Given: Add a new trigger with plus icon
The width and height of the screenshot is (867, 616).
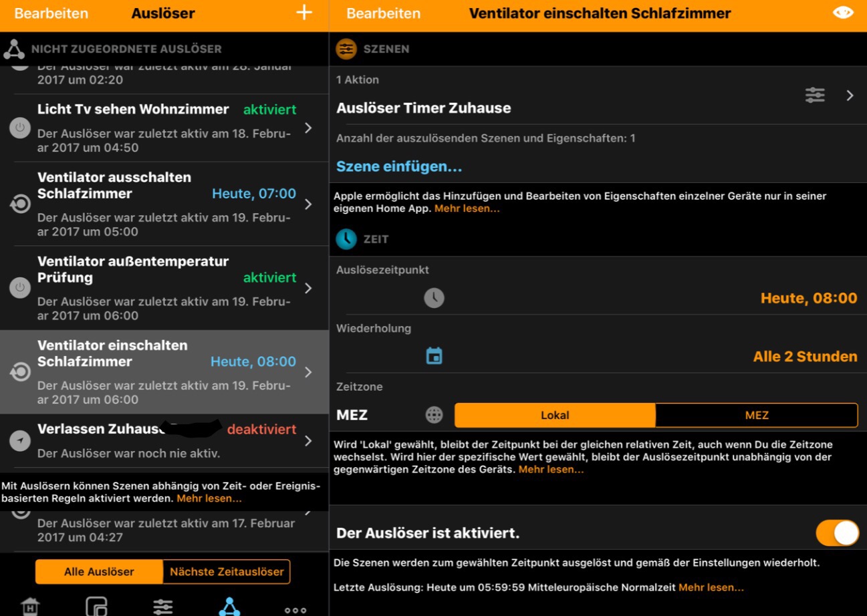Looking at the screenshot, I should click(304, 13).
